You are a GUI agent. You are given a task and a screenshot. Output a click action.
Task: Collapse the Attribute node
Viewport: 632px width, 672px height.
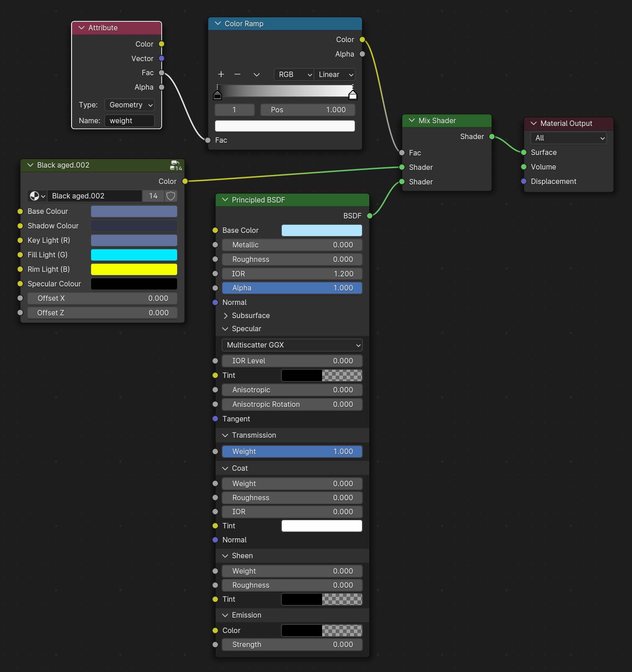click(82, 28)
